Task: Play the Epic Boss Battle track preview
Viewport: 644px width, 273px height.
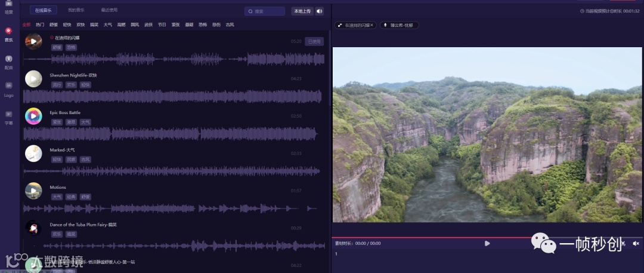Action: (x=33, y=116)
